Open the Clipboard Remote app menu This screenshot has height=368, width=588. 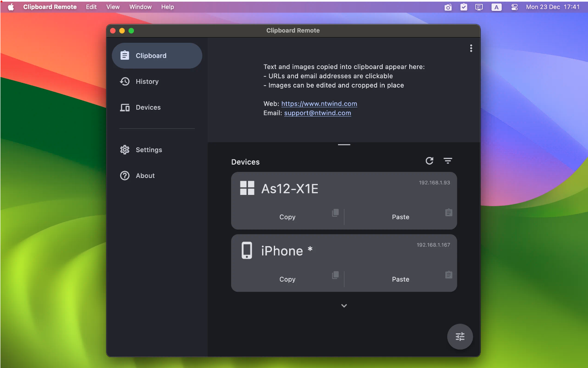50,7
